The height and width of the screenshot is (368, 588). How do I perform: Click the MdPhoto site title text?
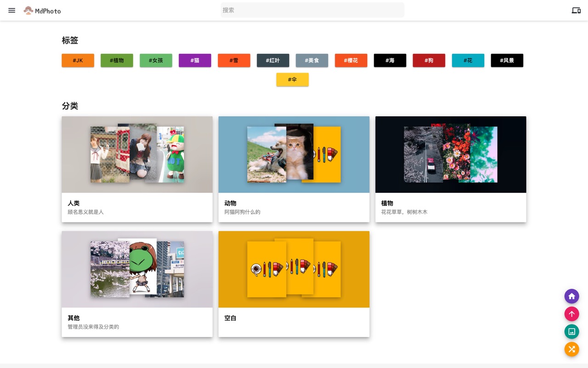tap(48, 11)
